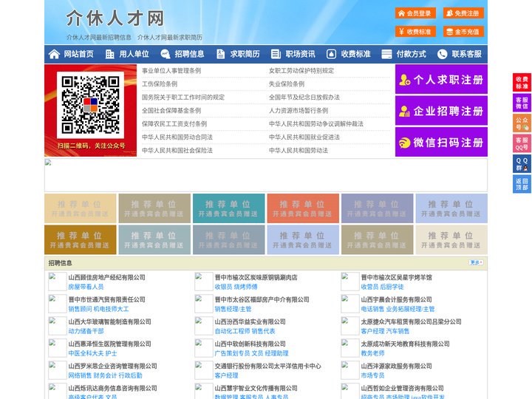
Task: Open the red 收费标准 side float icon
Action: [522, 83]
